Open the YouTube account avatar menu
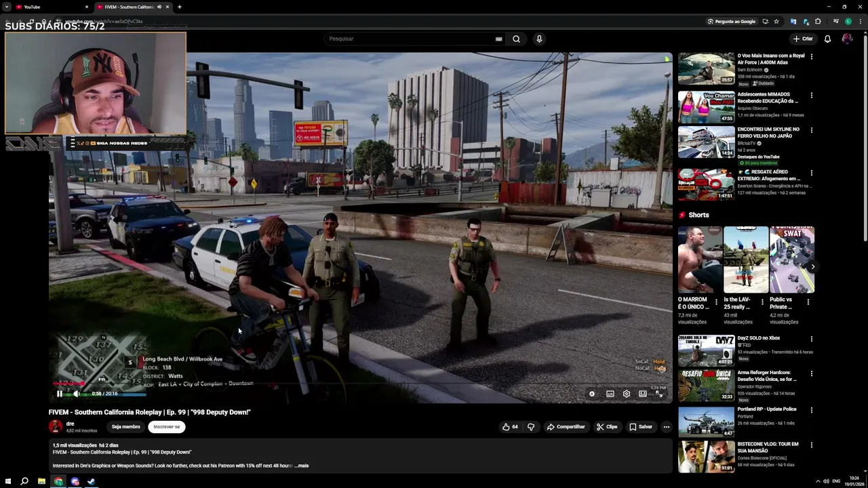The image size is (868, 488). (847, 39)
